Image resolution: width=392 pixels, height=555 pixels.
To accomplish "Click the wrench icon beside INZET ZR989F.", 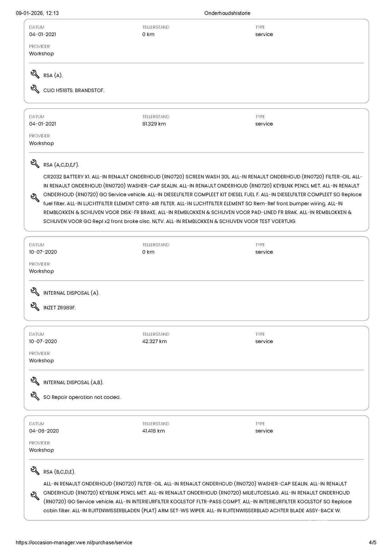I will tap(35, 307).
